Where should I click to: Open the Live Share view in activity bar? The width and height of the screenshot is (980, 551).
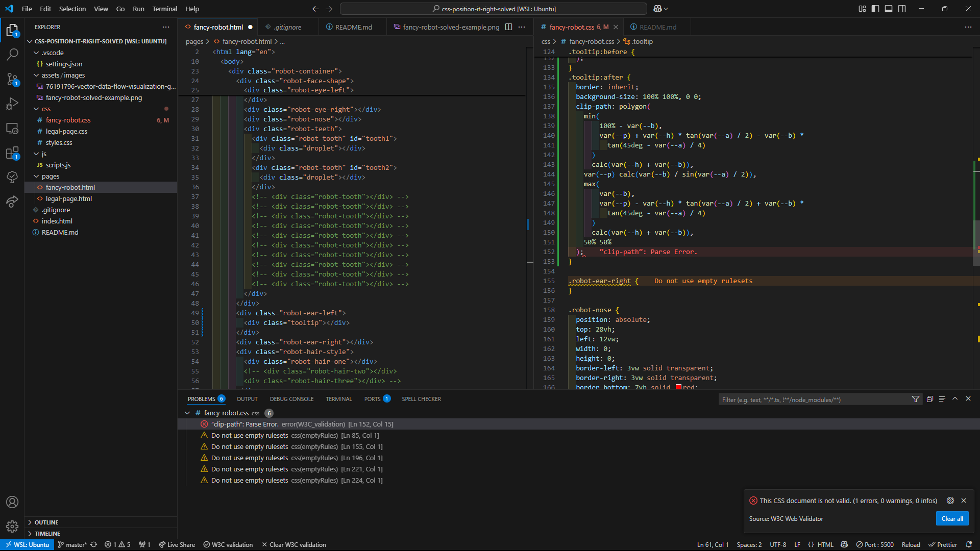coord(12,202)
